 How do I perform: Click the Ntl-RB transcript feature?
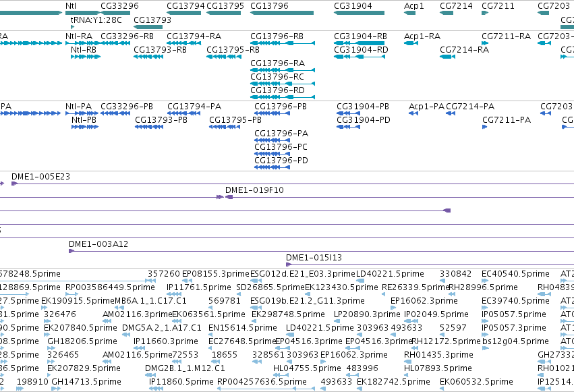[x=86, y=57]
